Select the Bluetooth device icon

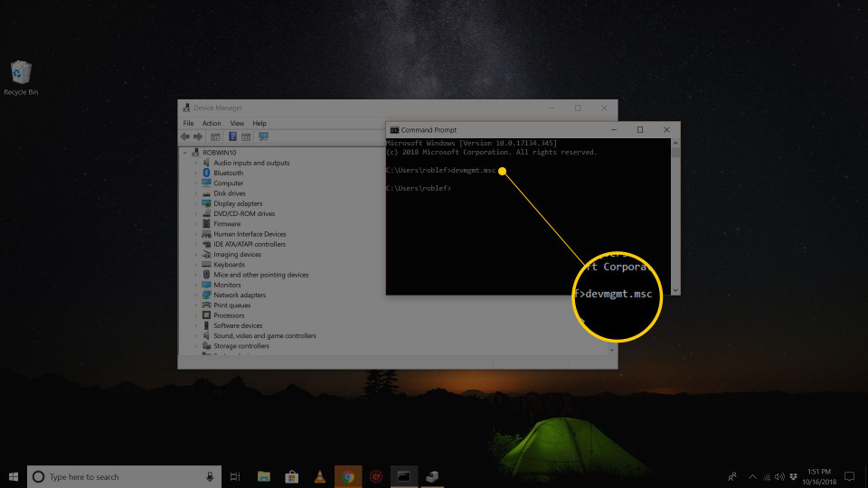pos(206,174)
